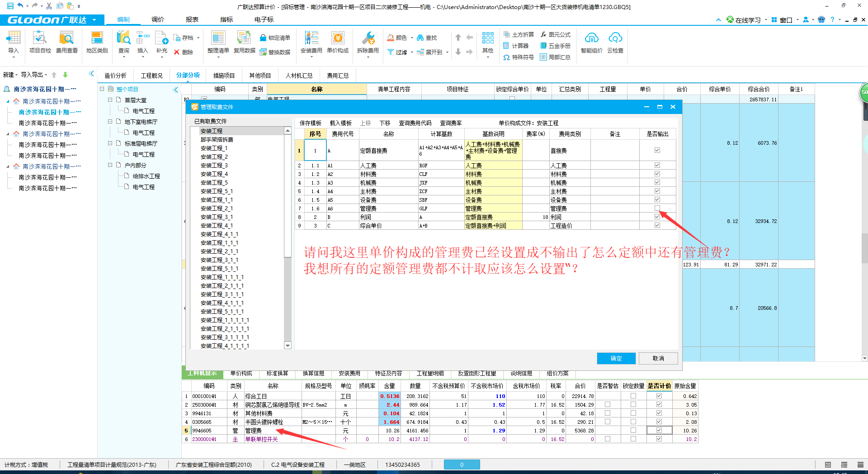Open the 措施项目 tab
Viewport: 868px width, 474px height.
224,76
